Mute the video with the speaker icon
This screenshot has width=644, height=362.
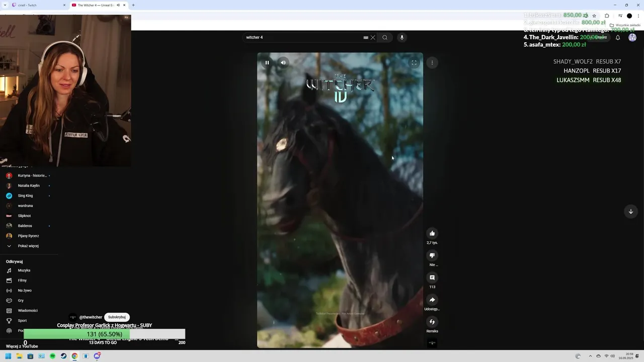click(x=283, y=63)
